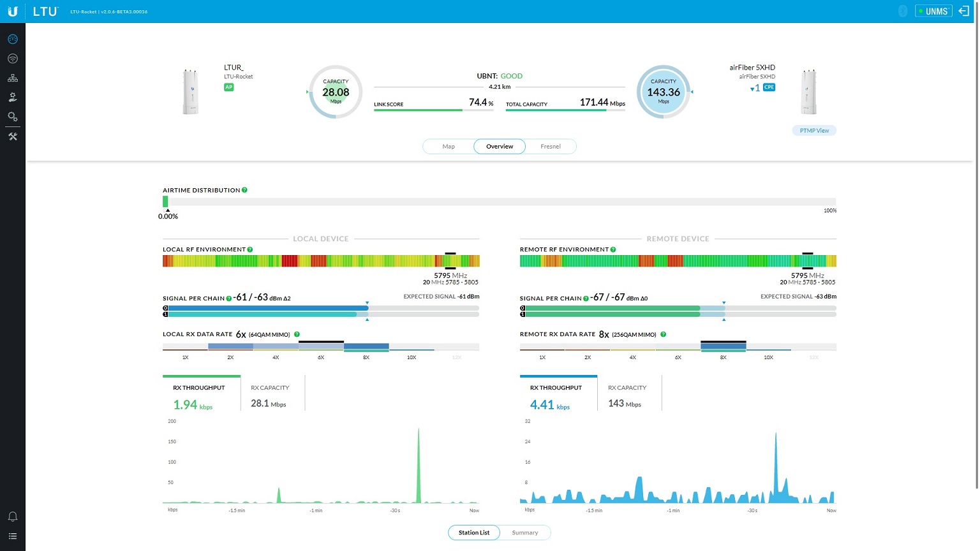Open the System gears sidebar icon
Screen dimensions: 980x551
tap(13, 117)
